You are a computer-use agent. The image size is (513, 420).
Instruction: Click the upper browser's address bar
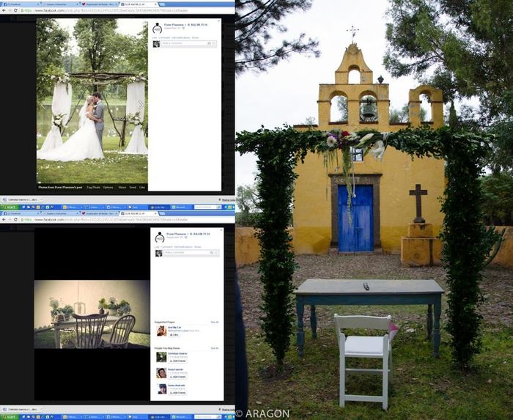(126, 10)
